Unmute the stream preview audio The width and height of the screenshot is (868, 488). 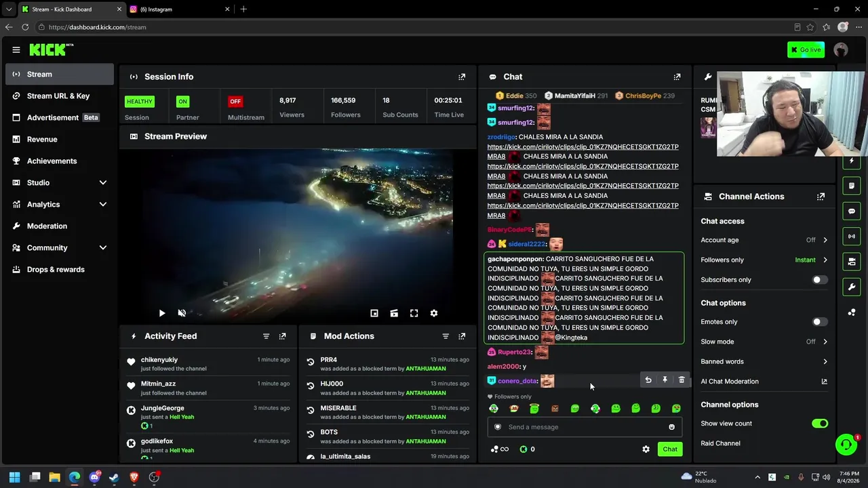(182, 313)
